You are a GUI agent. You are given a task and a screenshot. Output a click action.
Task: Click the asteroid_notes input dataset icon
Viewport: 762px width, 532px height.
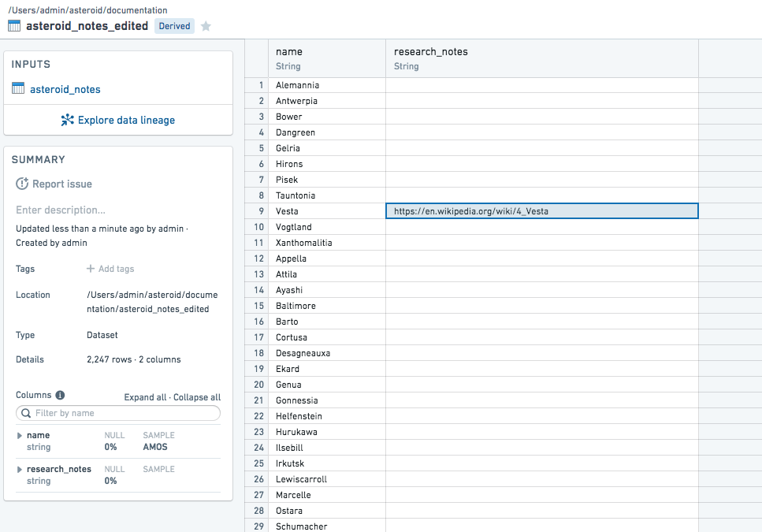[18, 88]
